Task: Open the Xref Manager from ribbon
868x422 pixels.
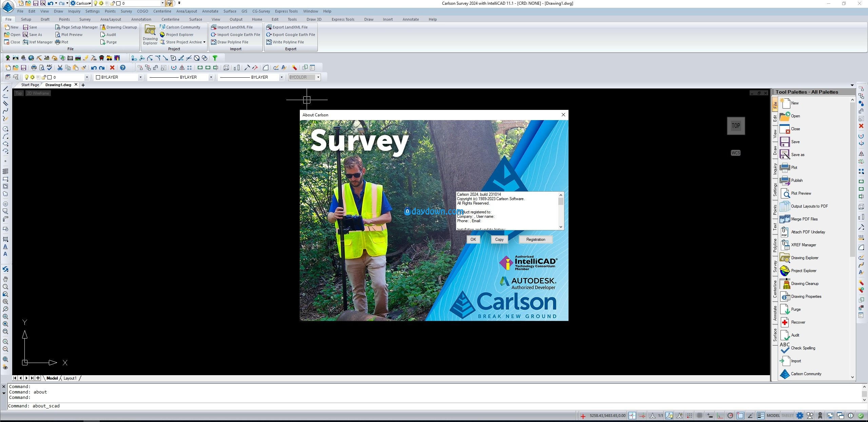Action: coord(38,42)
